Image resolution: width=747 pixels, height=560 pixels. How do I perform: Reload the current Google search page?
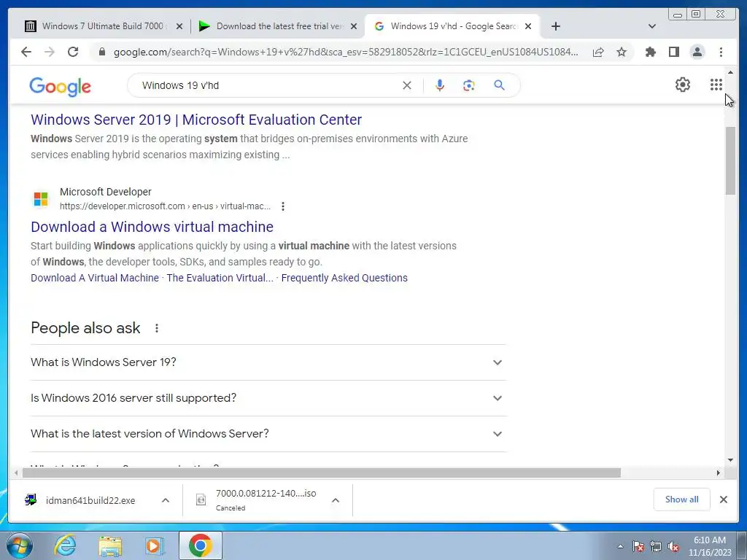coord(73,52)
